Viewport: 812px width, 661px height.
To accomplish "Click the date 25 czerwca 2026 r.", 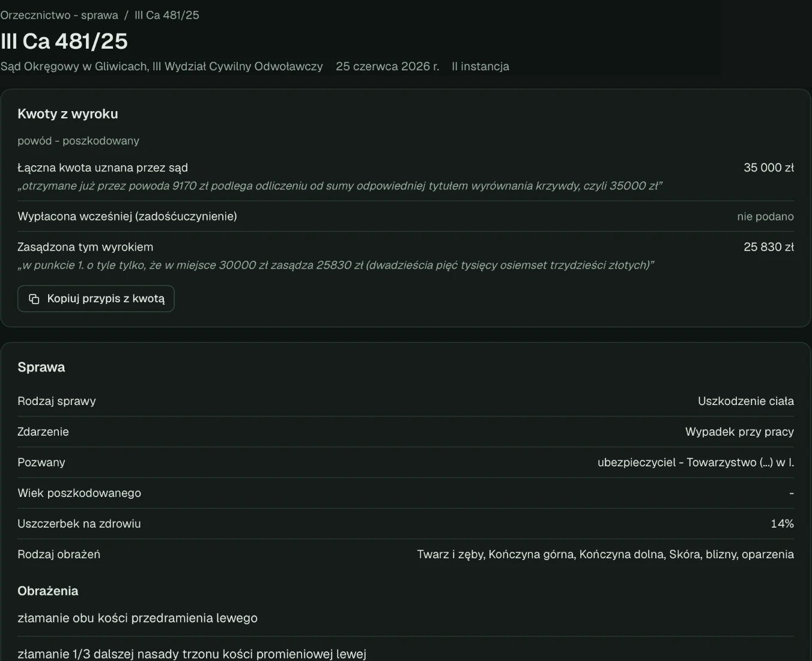I will 387,66.
